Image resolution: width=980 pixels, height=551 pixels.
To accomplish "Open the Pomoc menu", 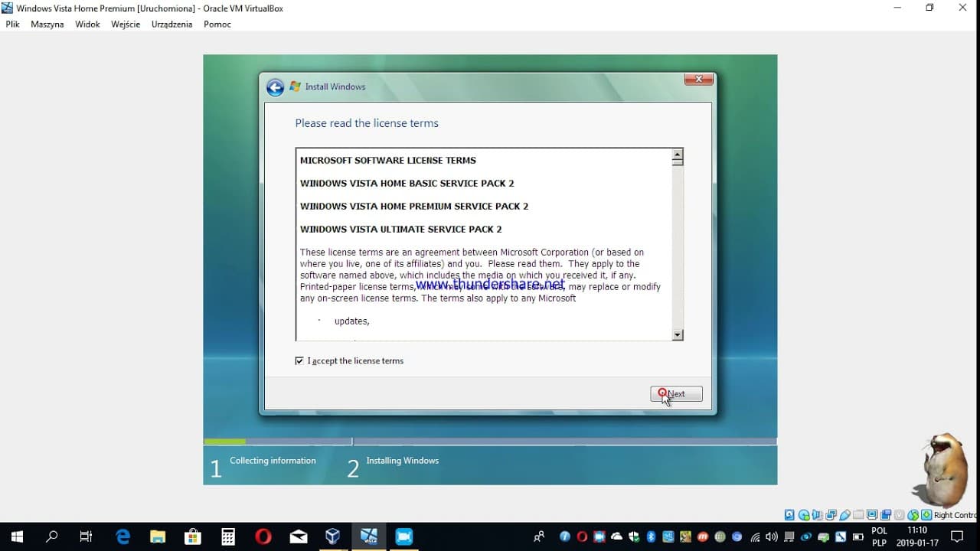I will pos(217,24).
